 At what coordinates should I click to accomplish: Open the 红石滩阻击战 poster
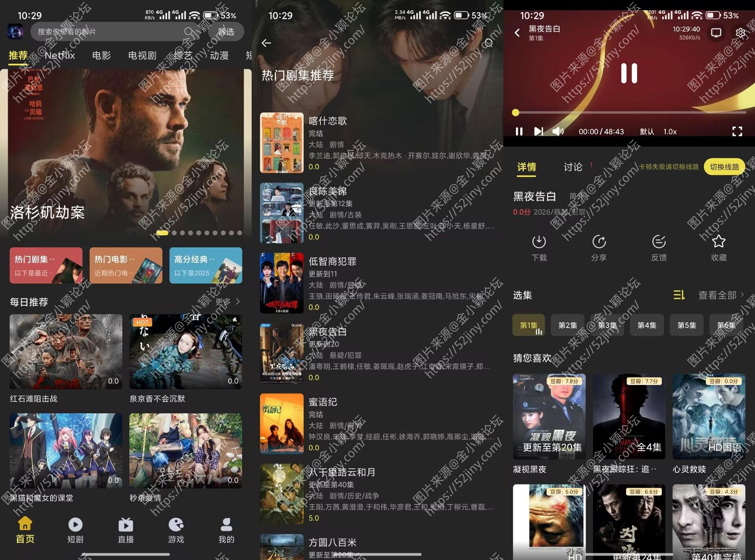pos(66,352)
